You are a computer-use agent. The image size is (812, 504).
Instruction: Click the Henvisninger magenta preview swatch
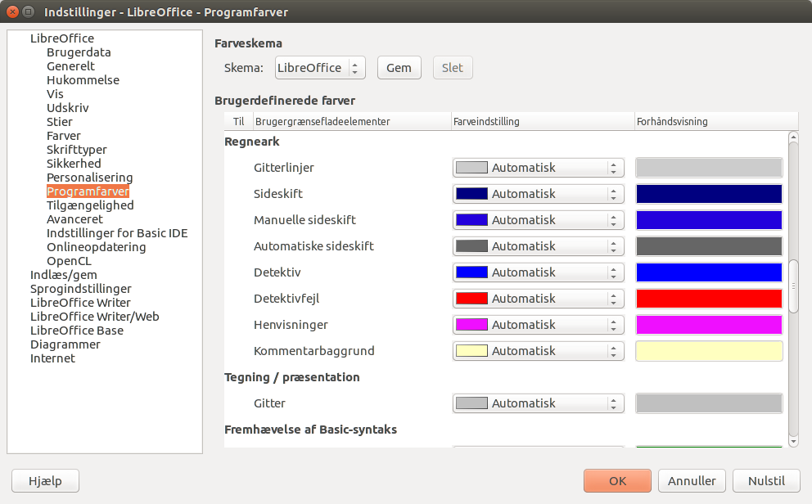tap(709, 325)
